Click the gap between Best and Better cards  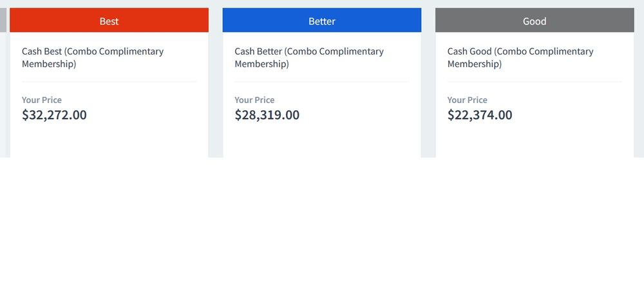pos(215,84)
